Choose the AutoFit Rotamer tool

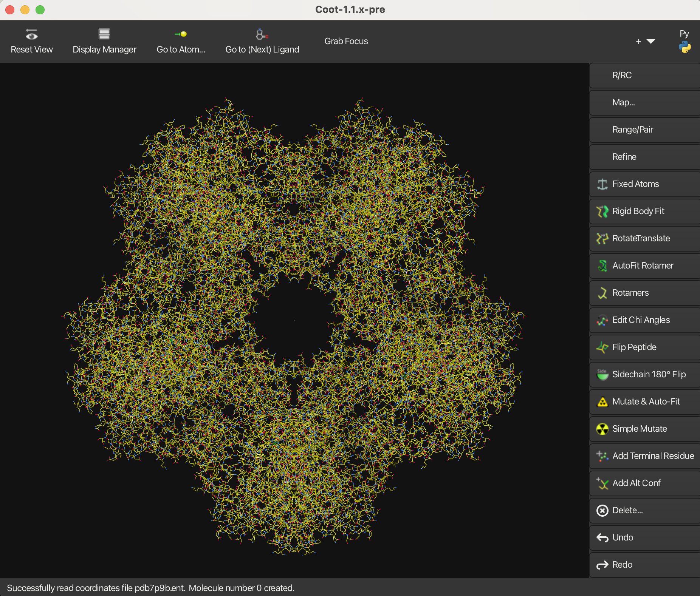point(644,266)
